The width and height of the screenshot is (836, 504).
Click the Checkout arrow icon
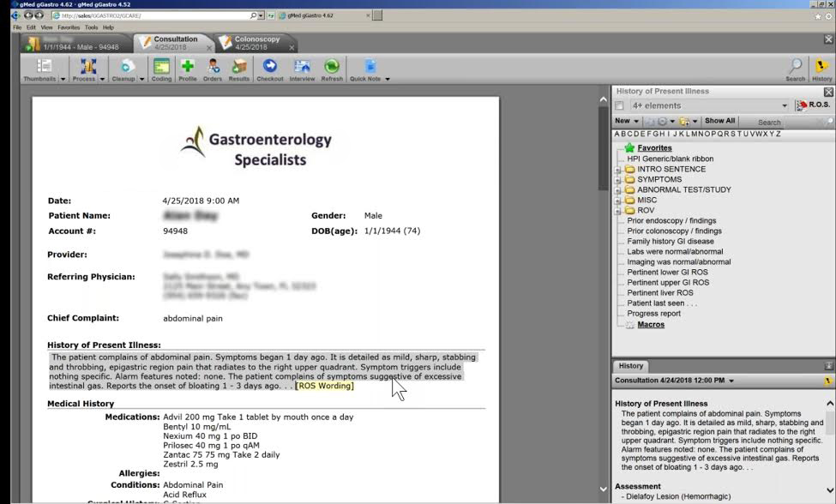pyautogui.click(x=270, y=66)
